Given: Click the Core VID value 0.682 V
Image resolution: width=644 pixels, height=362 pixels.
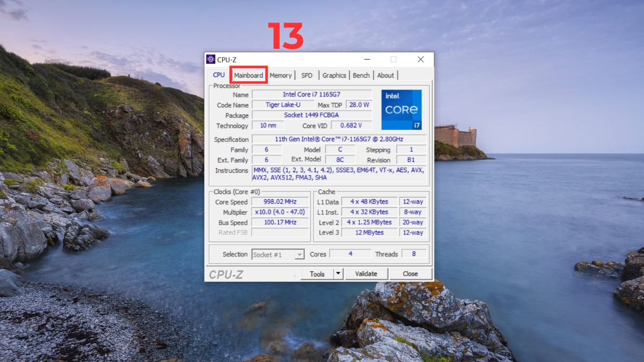Looking at the screenshot, I should point(352,125).
